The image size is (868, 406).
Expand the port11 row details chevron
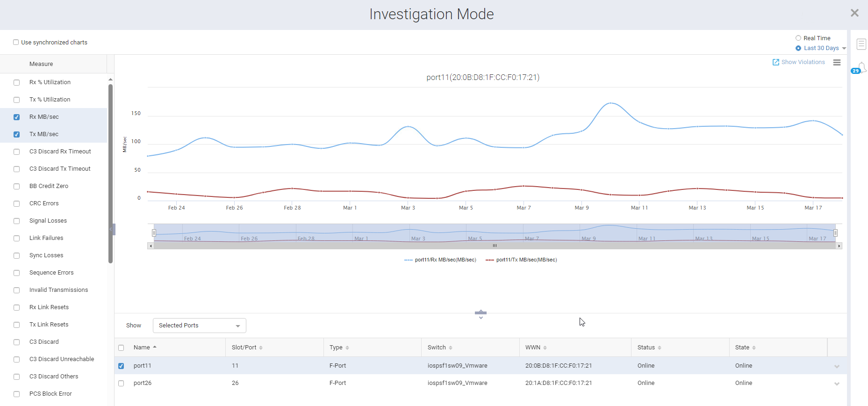pyautogui.click(x=837, y=366)
